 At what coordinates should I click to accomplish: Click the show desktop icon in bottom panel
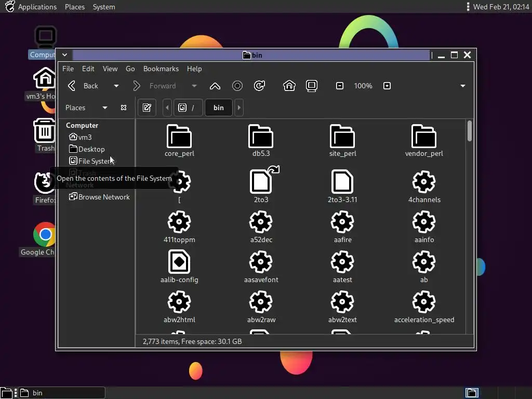[x=6, y=393]
